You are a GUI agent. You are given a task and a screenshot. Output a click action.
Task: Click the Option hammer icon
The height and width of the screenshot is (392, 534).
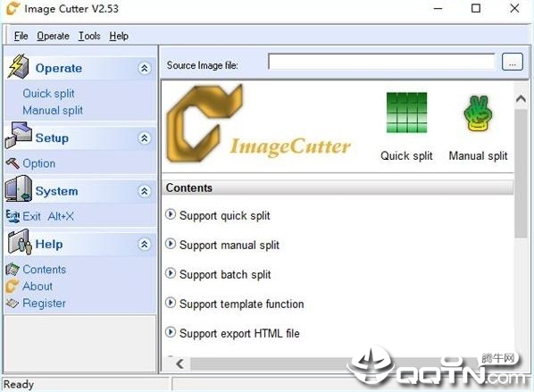[x=13, y=163]
